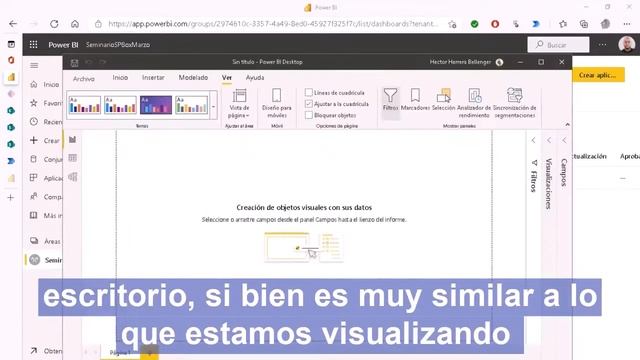640x360 pixels.
Task: Open Sincronización de segmentaciones pane
Action: [514, 103]
